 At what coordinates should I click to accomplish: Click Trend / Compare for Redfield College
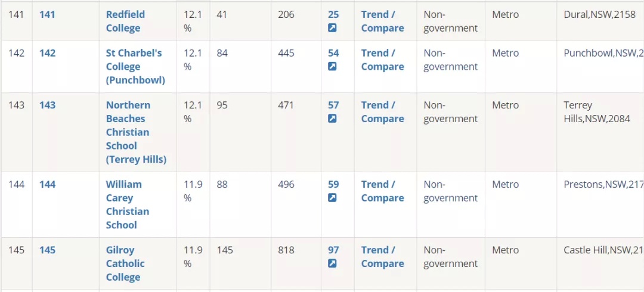(382, 21)
